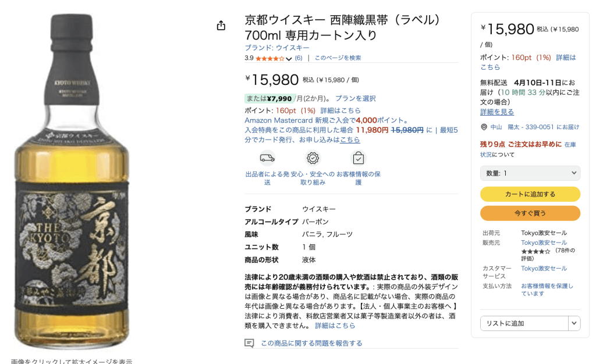Image resolution: width=596 pixels, height=364 pixels.
Task: Click the customer info protection bag icon
Action: (358, 158)
